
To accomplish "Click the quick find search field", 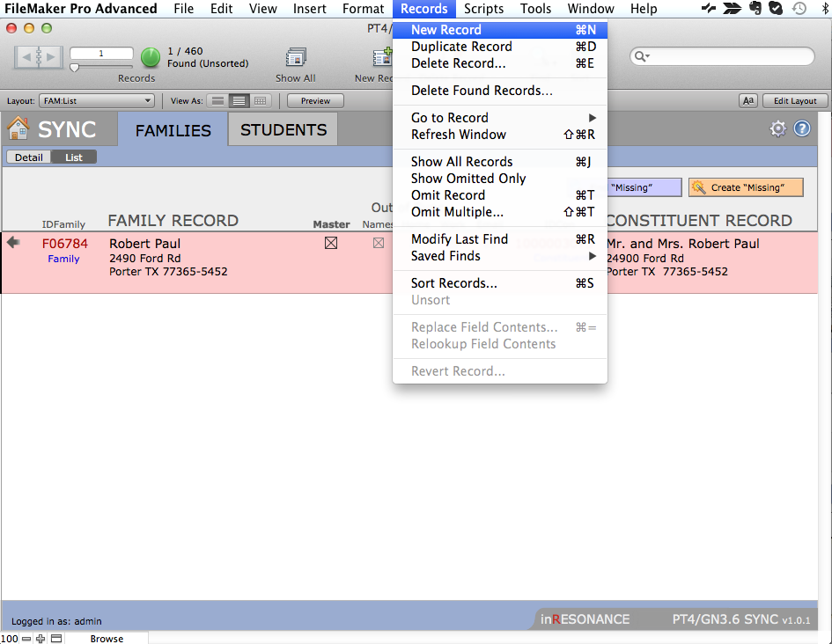I will tap(722, 56).
